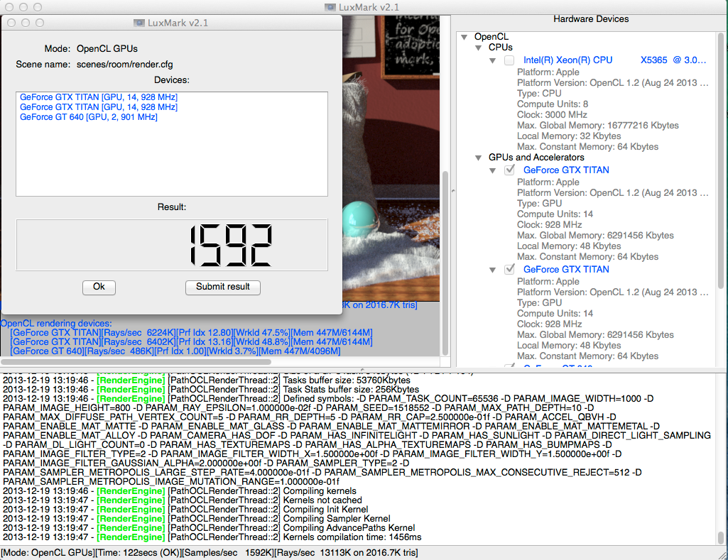Screen dimensions: 728x560
Task: Click the main LuxMark window title icon
Action: coord(330,7)
